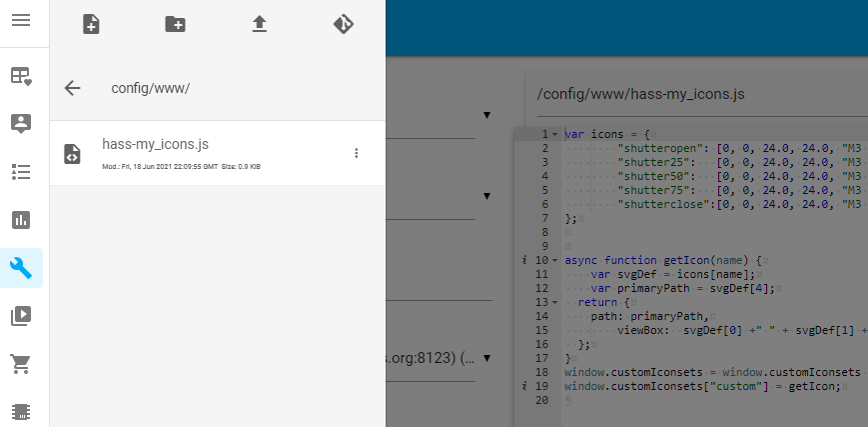Select the wrench icon in the sidebar
Screen dimensions: 868x427
click(21, 267)
